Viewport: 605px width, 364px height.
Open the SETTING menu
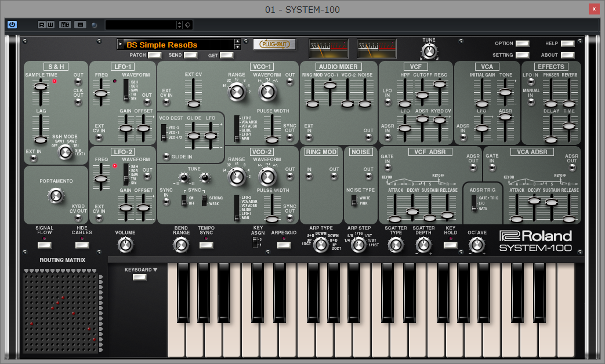pyautogui.click(x=522, y=55)
